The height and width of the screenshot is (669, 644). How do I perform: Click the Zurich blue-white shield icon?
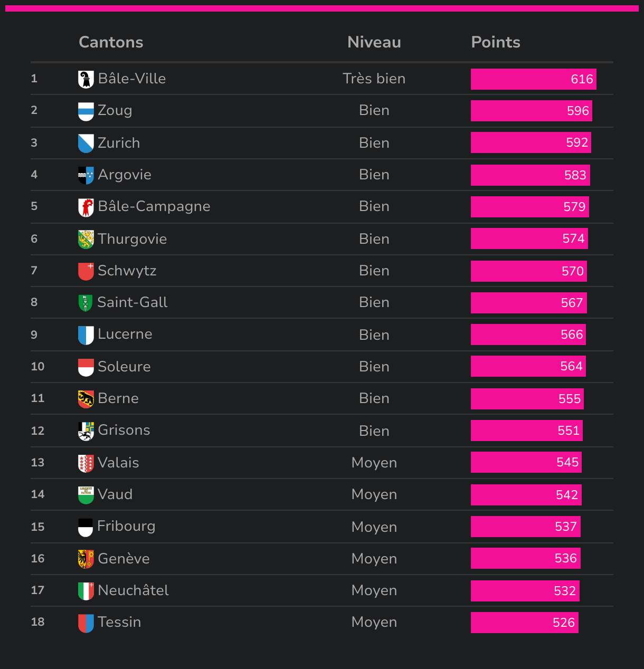tap(86, 144)
